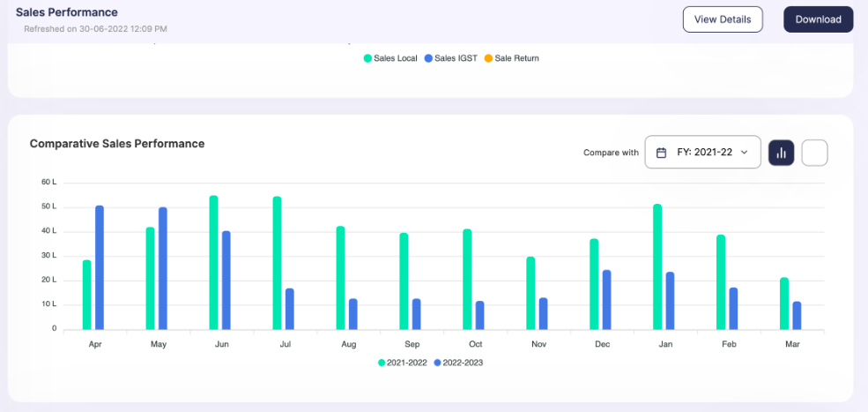Expand the FY: 2021-22 dropdown chevron
Image resolution: width=868 pixels, height=412 pixels.
tap(744, 153)
